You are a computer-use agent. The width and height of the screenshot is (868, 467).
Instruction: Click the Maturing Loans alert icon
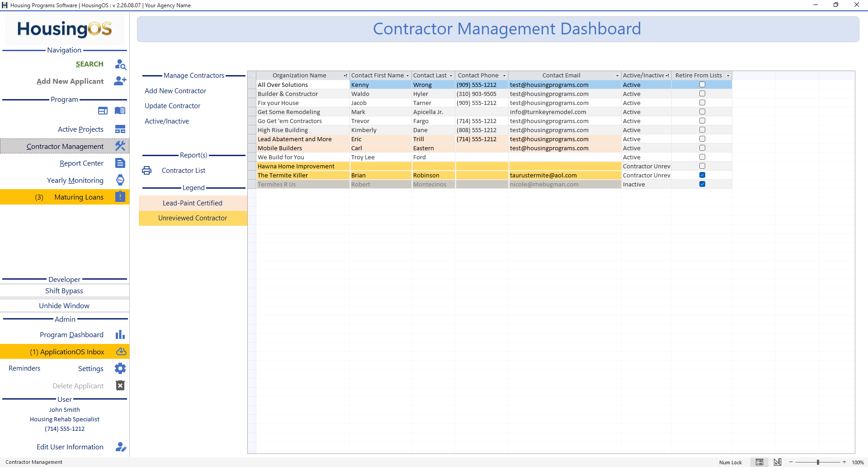pos(120,197)
